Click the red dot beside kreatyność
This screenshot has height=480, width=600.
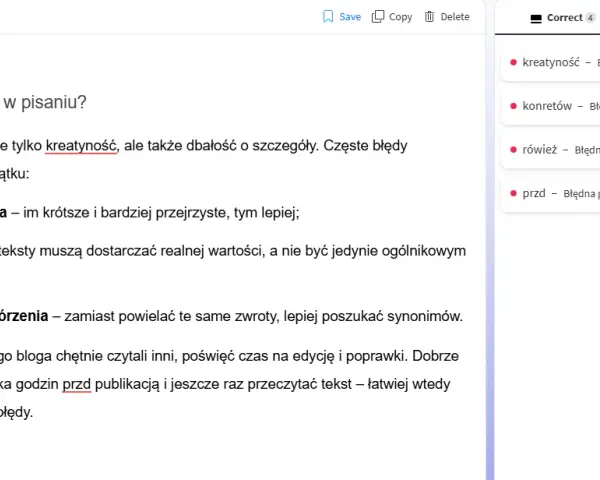point(514,62)
